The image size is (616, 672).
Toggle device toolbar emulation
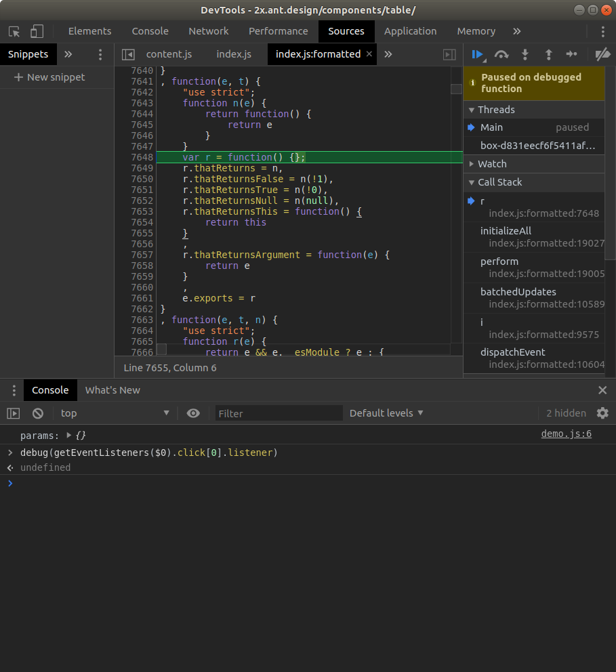coord(37,31)
